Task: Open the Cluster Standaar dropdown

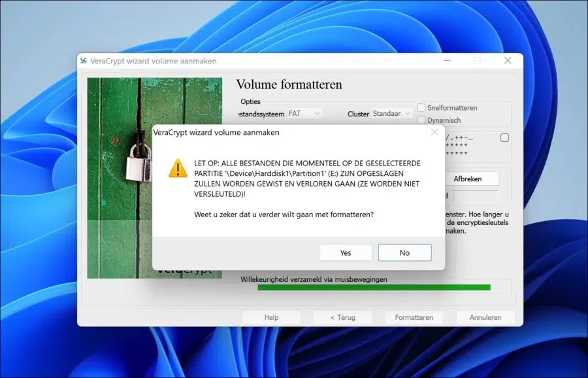Action: click(x=392, y=113)
